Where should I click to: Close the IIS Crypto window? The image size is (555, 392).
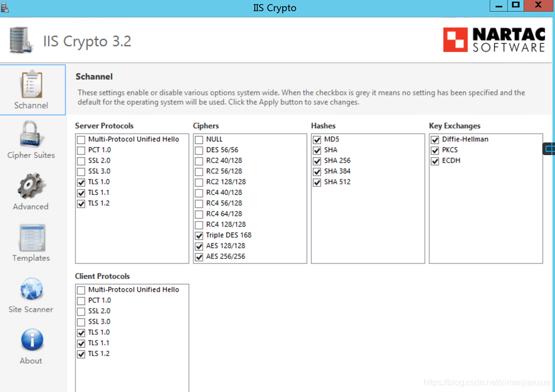[538, 5]
